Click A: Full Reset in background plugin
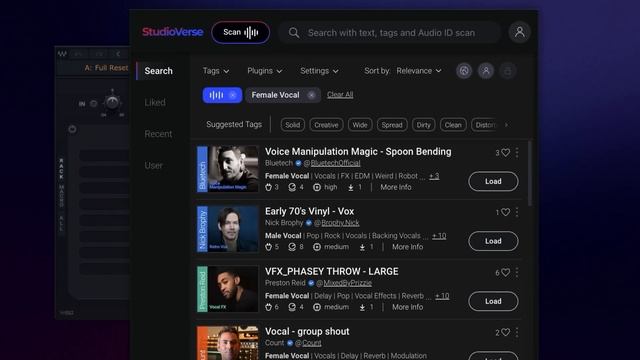 coord(106,68)
